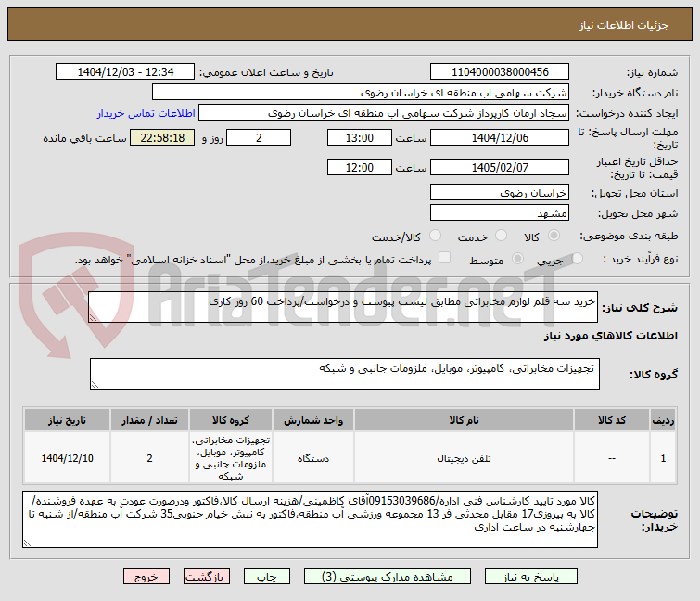700x601 pixels.
Task: Click the واحد شمارش column header
Action: coord(313,420)
